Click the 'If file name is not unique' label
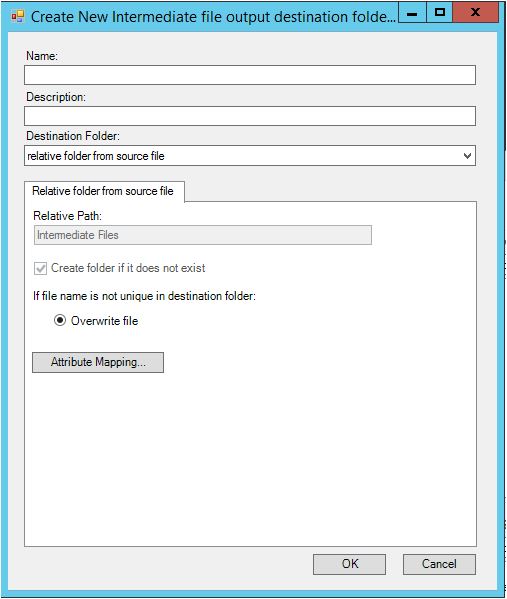Image resolution: width=507 pixels, height=599 pixels. [x=144, y=296]
